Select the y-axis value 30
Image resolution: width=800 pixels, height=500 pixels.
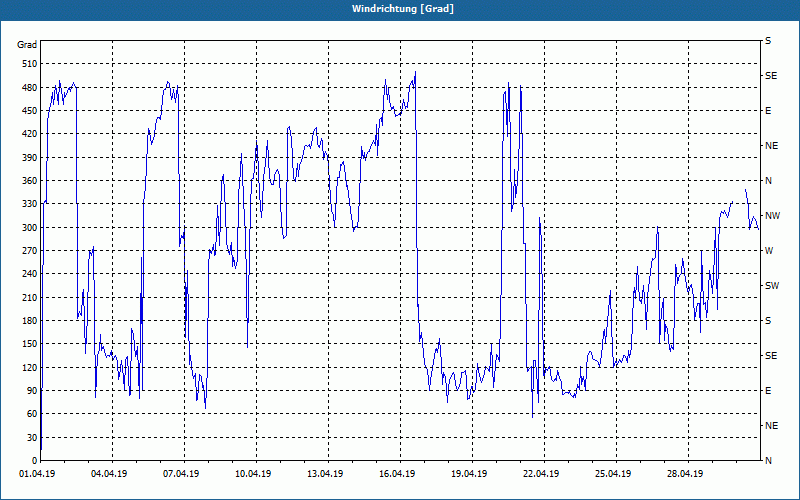(32, 438)
